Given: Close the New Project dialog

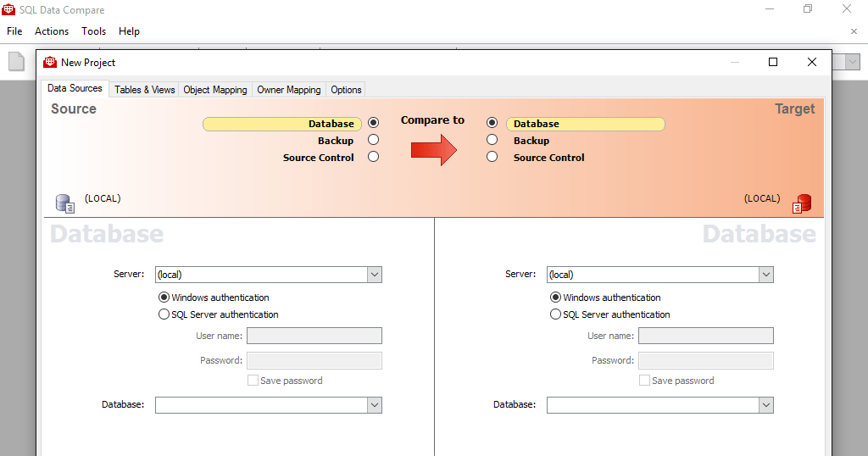Looking at the screenshot, I should (x=811, y=62).
